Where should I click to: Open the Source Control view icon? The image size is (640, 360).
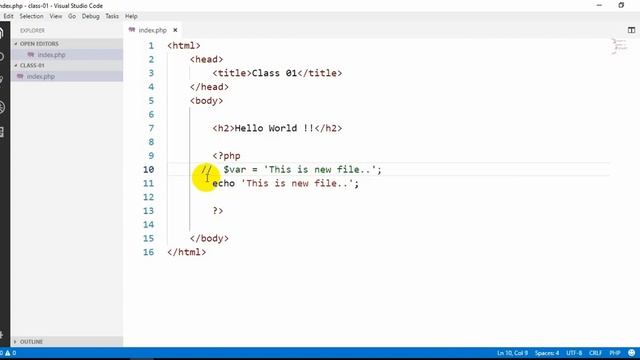tap(2, 80)
